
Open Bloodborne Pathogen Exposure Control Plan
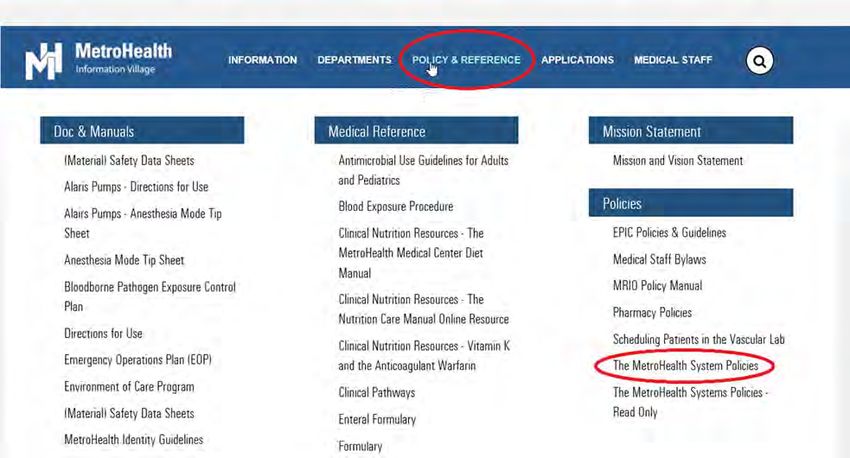pyautogui.click(x=150, y=296)
